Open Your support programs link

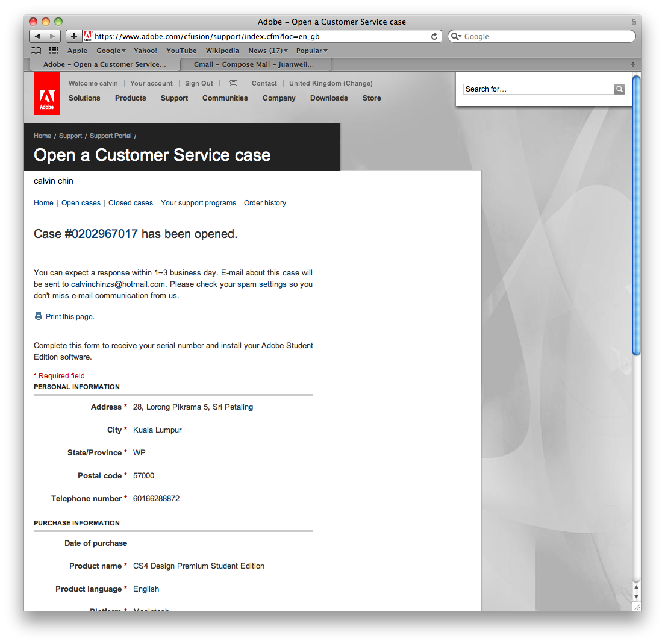[199, 203]
